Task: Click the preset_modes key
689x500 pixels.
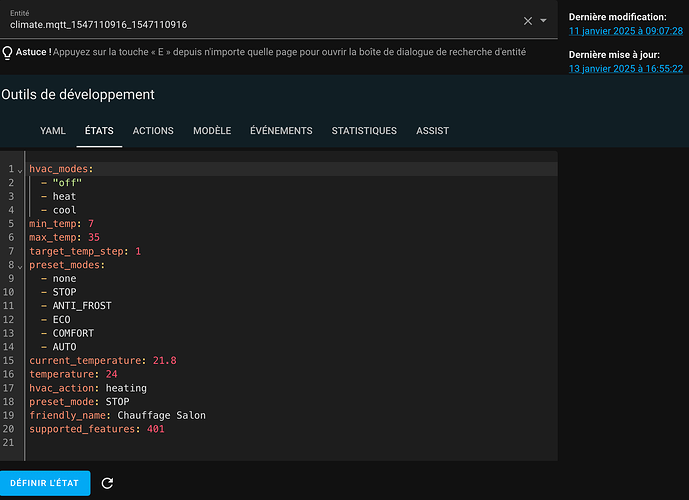Action: pos(67,265)
